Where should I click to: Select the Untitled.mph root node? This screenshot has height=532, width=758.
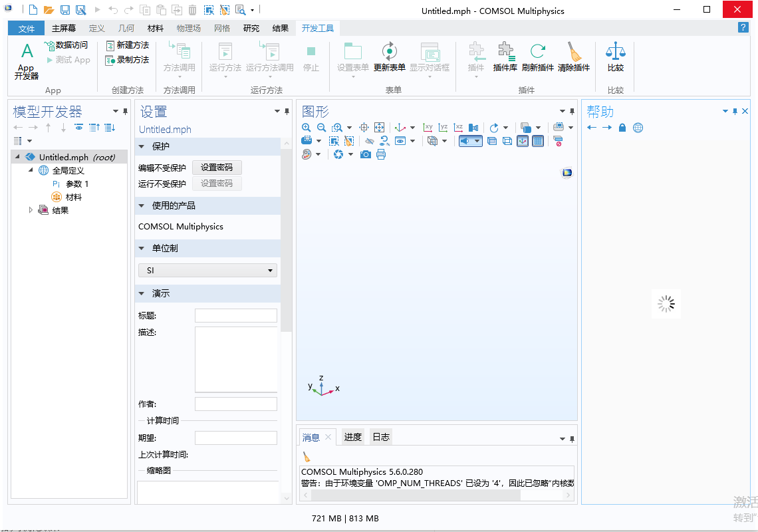pos(70,157)
